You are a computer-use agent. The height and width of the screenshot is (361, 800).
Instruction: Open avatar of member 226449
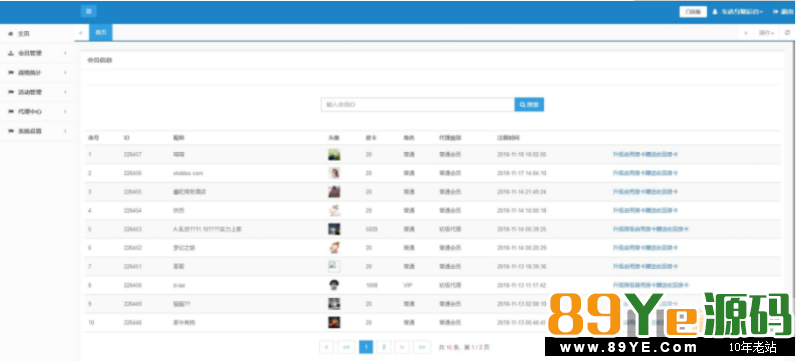pyautogui.click(x=334, y=304)
